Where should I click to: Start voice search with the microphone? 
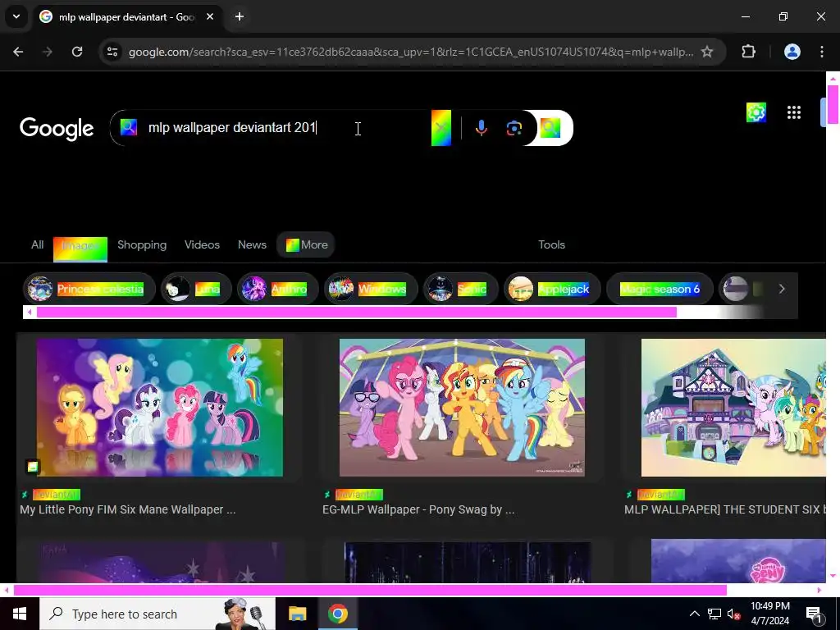tap(481, 127)
